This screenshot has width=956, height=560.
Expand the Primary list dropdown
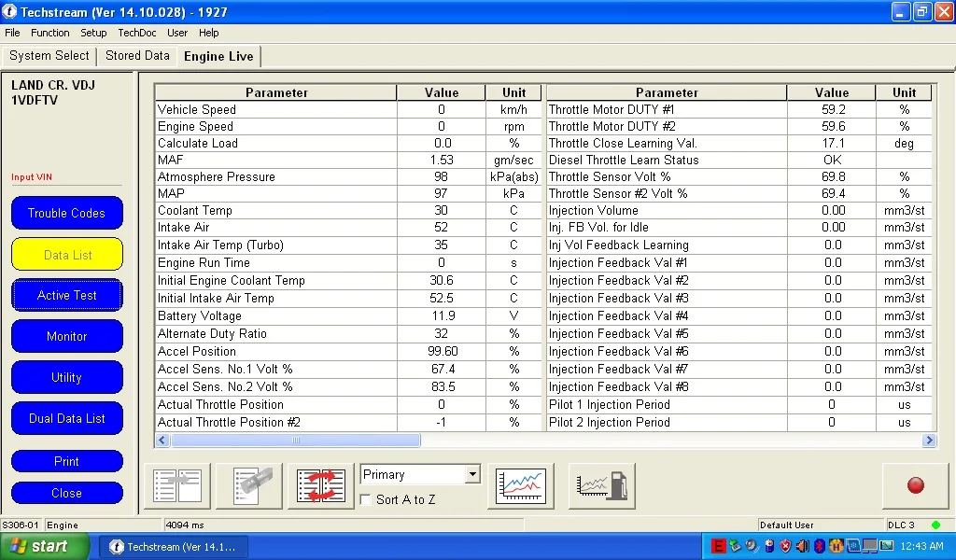(472, 474)
